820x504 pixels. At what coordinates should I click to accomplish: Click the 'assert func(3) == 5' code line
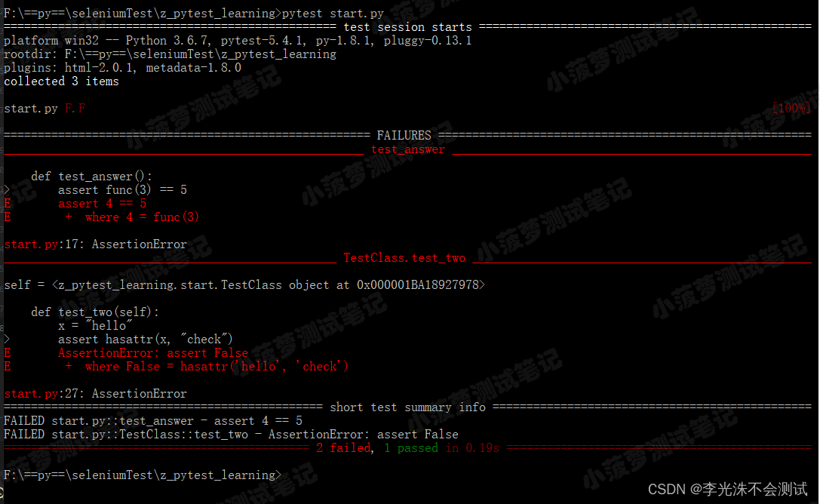tap(122, 190)
